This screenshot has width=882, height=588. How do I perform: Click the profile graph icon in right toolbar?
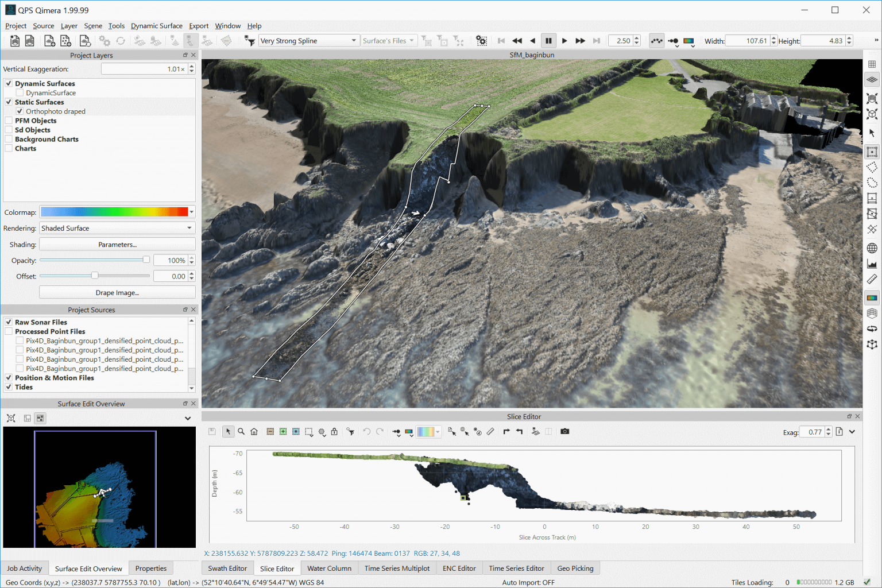[872, 264]
